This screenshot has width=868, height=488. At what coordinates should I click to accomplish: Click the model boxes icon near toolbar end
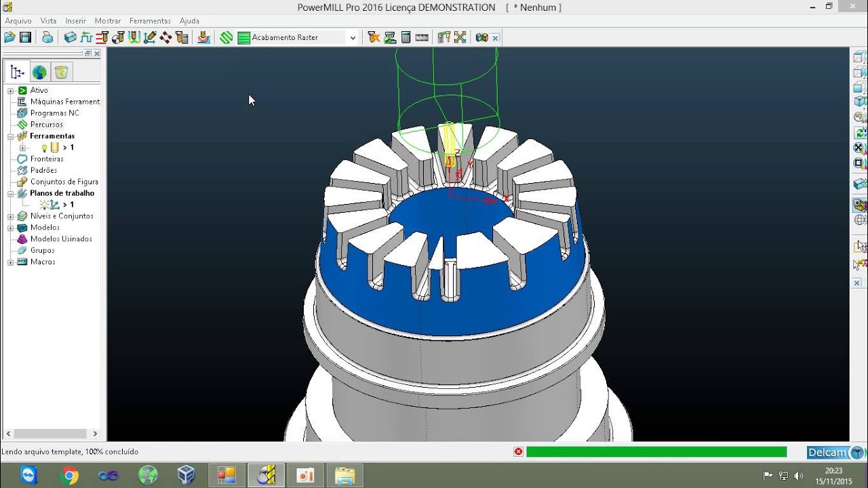tap(482, 37)
